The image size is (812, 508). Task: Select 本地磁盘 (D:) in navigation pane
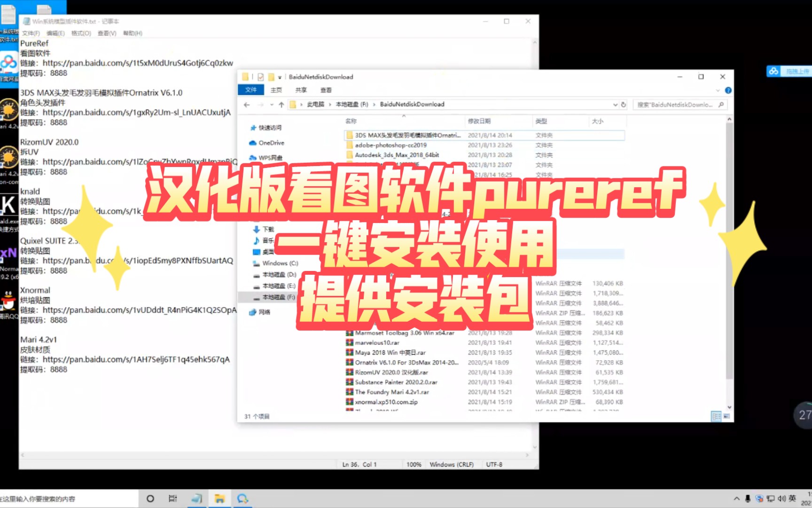pos(274,275)
